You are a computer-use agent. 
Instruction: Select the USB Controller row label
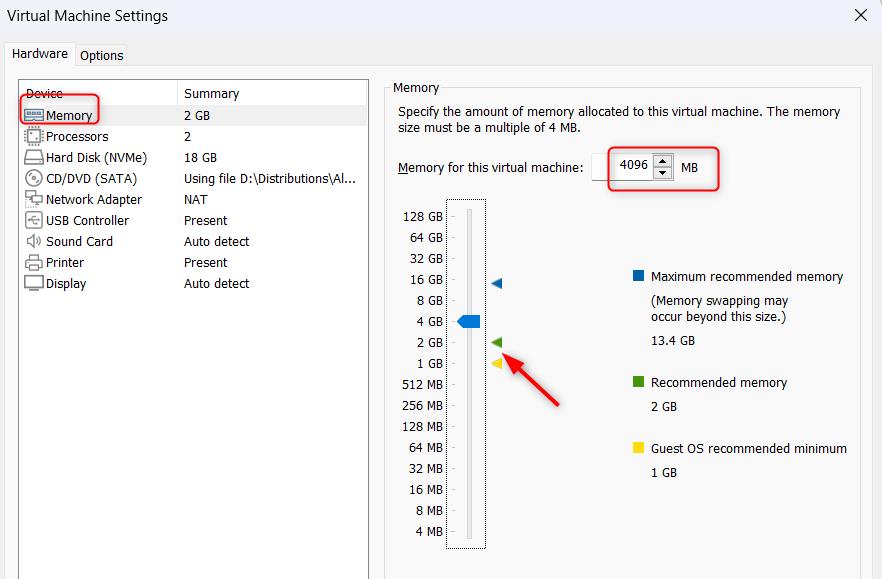coord(87,221)
